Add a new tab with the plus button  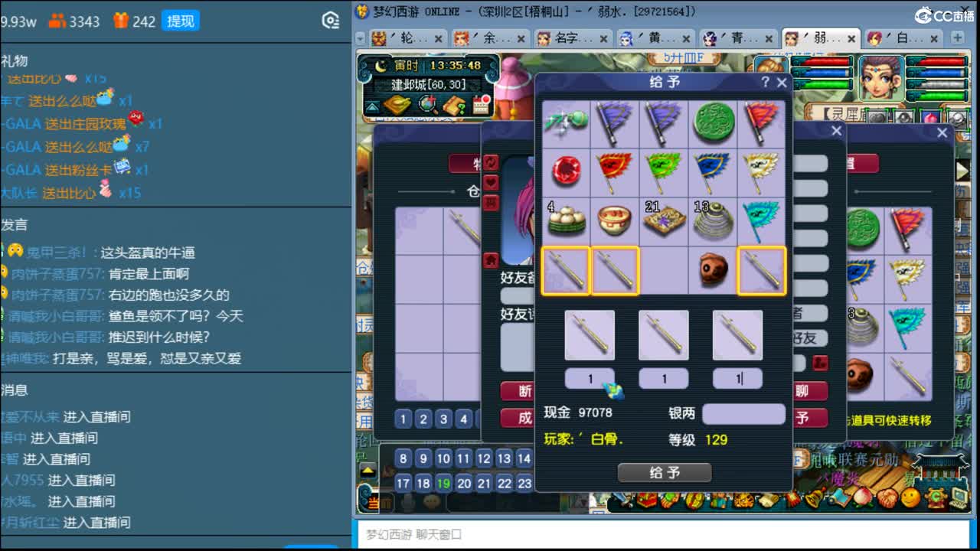[x=957, y=37]
